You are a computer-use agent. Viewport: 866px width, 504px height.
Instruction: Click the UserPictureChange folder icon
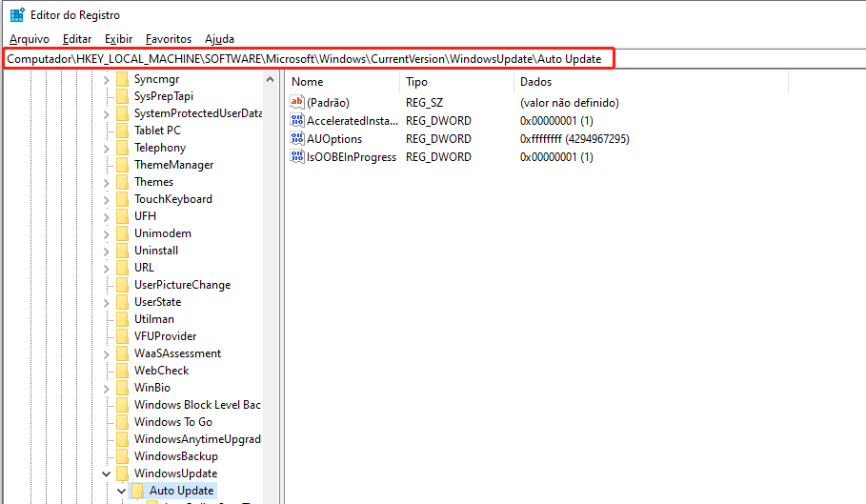coord(123,285)
